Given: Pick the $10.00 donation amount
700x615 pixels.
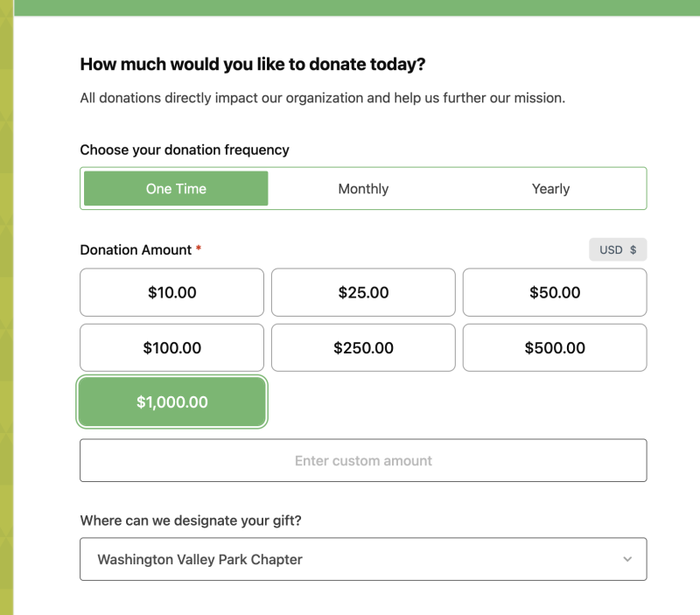Looking at the screenshot, I should [171, 292].
